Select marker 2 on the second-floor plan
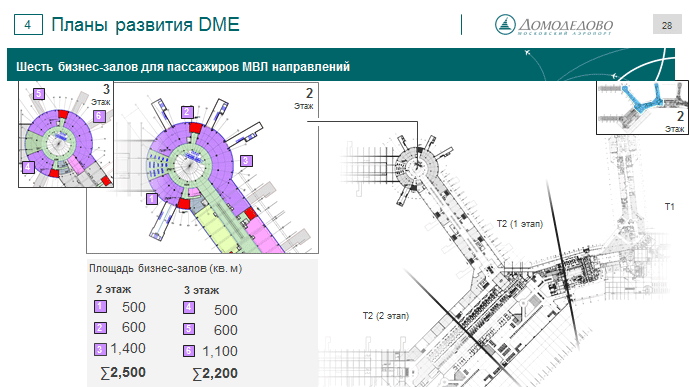The width and height of the screenshot is (689, 387). click(187, 112)
